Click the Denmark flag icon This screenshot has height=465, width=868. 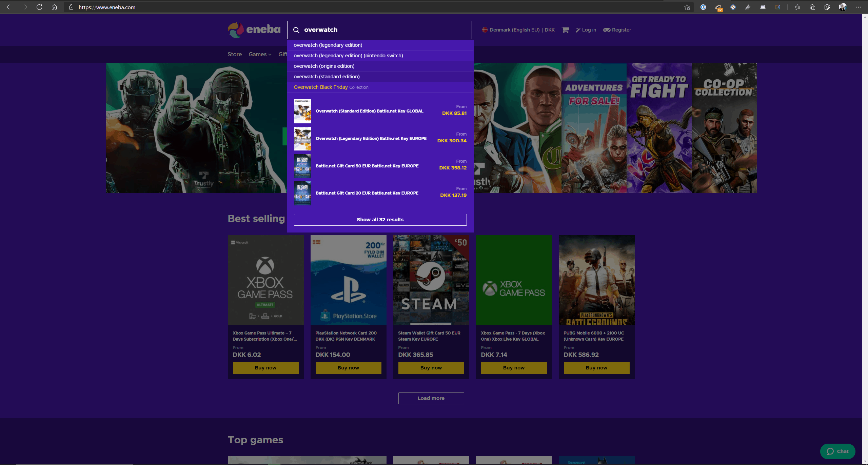[x=485, y=30]
